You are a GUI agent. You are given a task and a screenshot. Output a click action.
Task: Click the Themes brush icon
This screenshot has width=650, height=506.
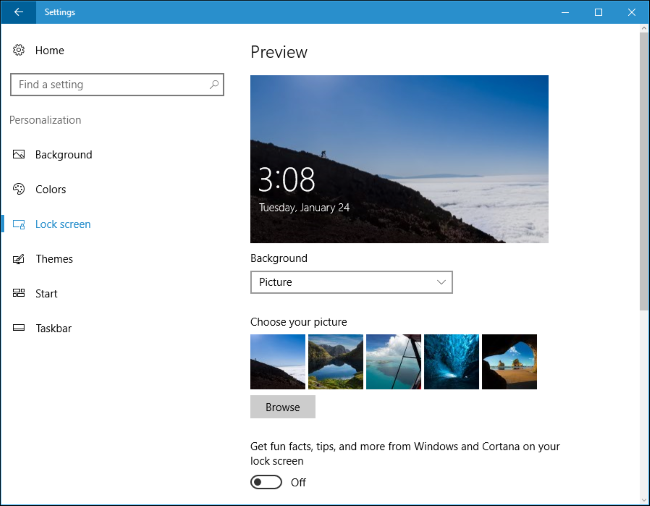point(19,259)
